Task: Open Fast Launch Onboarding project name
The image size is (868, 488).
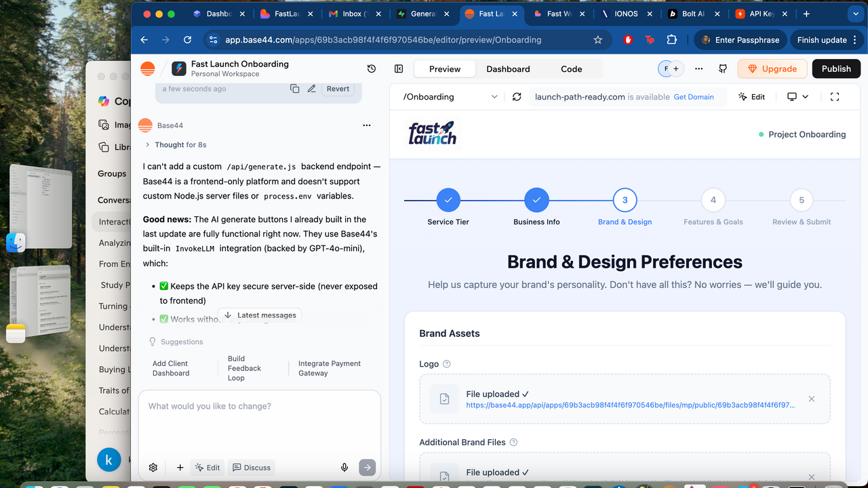Action: point(240,64)
